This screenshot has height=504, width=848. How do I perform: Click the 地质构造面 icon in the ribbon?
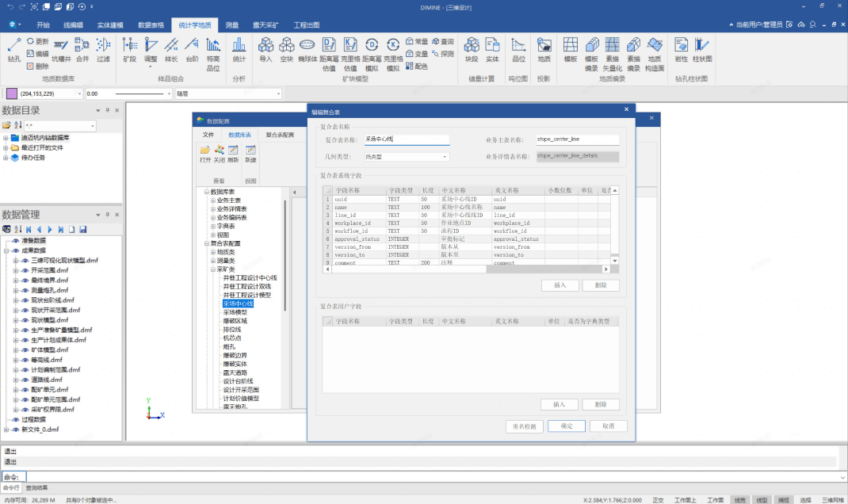coord(655,54)
